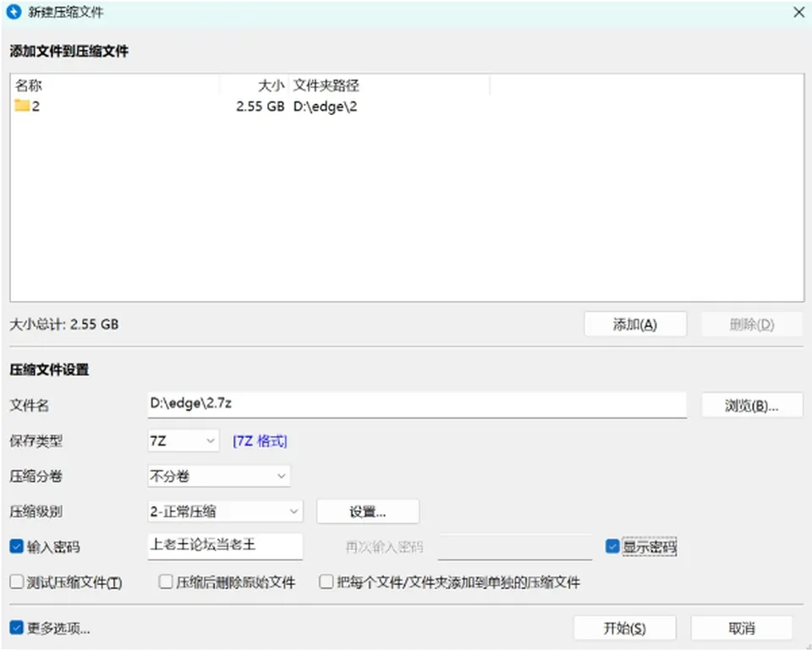Tick 压缩后删除原始文件 checkbox
812x651 pixels.
coord(166,582)
